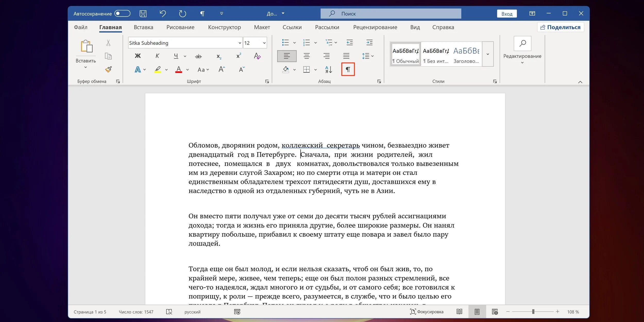The height and width of the screenshot is (322, 644).
Task: Center align the text
Action: coord(307,56)
